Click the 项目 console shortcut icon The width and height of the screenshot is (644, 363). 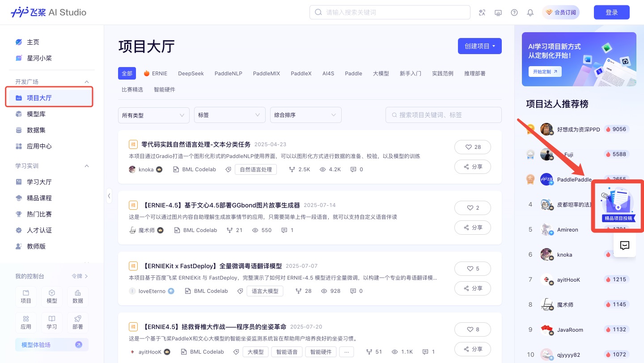[26, 297]
